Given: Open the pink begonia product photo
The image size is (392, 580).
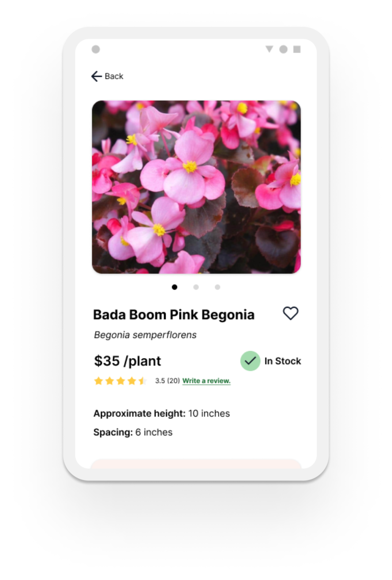Looking at the screenshot, I should point(196,187).
